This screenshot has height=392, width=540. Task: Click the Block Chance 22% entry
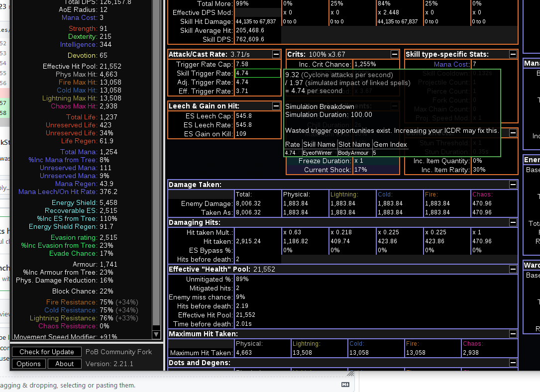(83, 291)
